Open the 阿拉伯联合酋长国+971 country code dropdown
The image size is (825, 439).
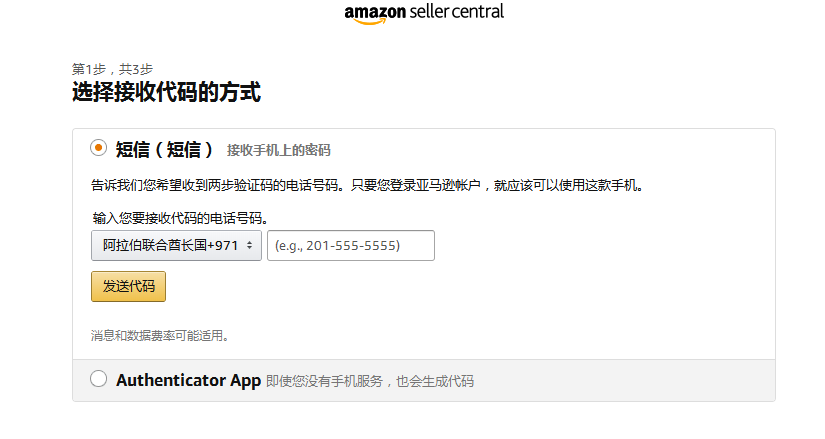point(176,245)
